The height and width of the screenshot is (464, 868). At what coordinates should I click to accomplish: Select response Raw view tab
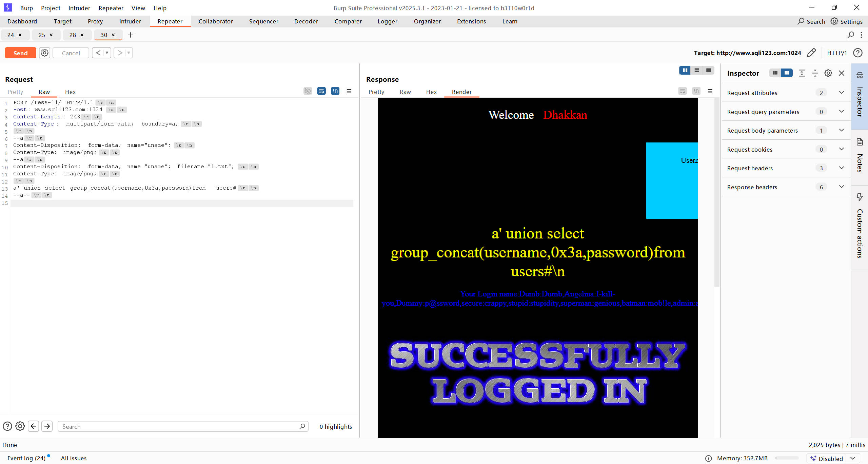tap(405, 92)
